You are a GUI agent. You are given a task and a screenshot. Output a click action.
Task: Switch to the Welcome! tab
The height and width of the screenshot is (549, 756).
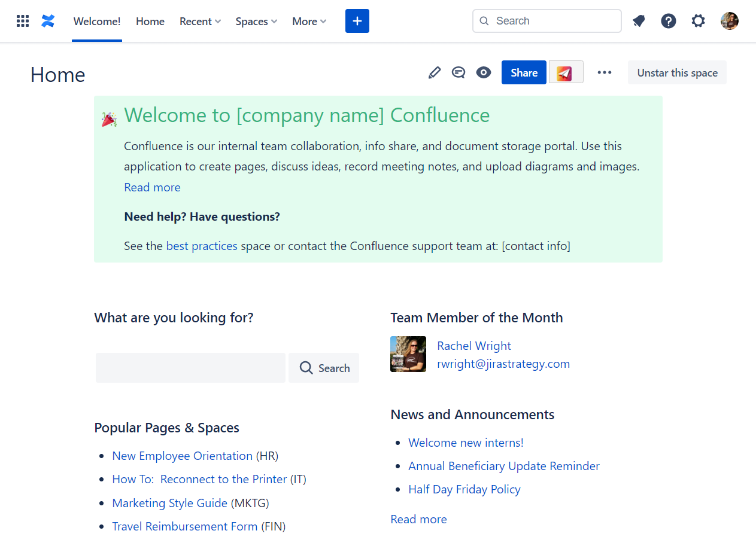96,21
